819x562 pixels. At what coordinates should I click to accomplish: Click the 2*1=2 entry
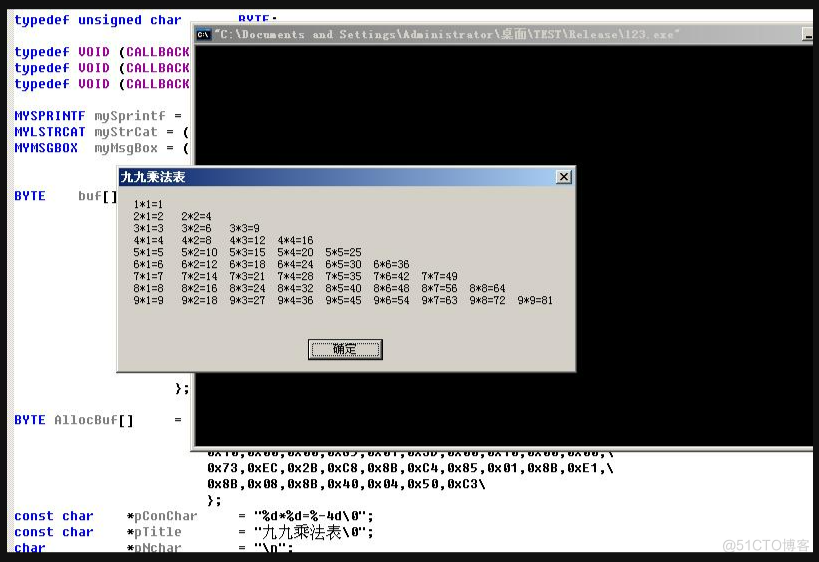[x=148, y=216]
